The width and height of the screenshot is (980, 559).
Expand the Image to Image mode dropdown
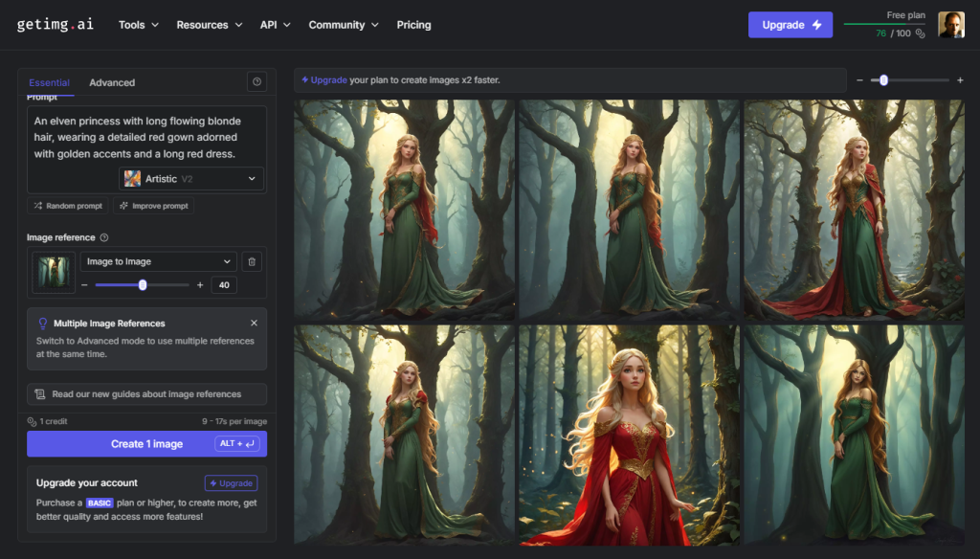pyautogui.click(x=159, y=261)
